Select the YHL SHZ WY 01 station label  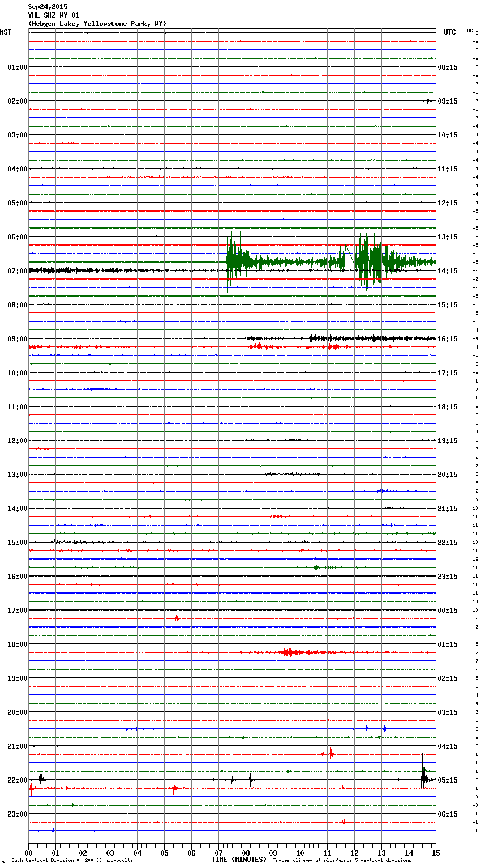[x=54, y=15]
